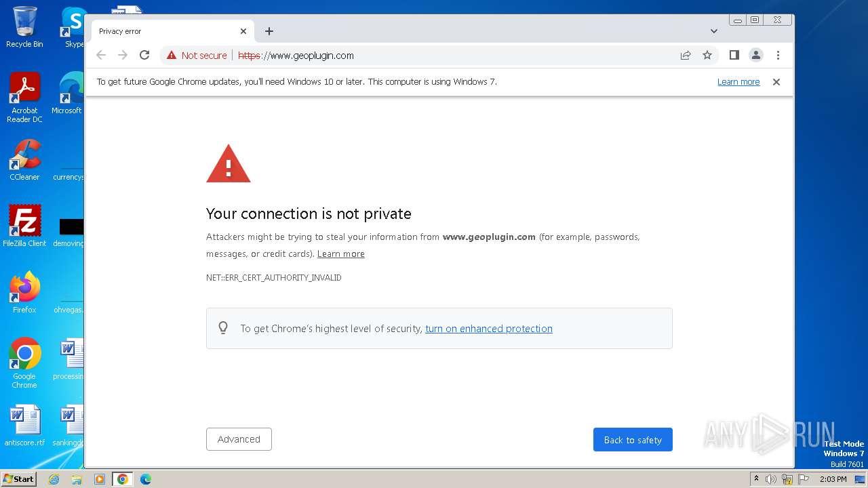The image size is (868, 488).
Task: Click the Advanced button
Action: click(239, 439)
